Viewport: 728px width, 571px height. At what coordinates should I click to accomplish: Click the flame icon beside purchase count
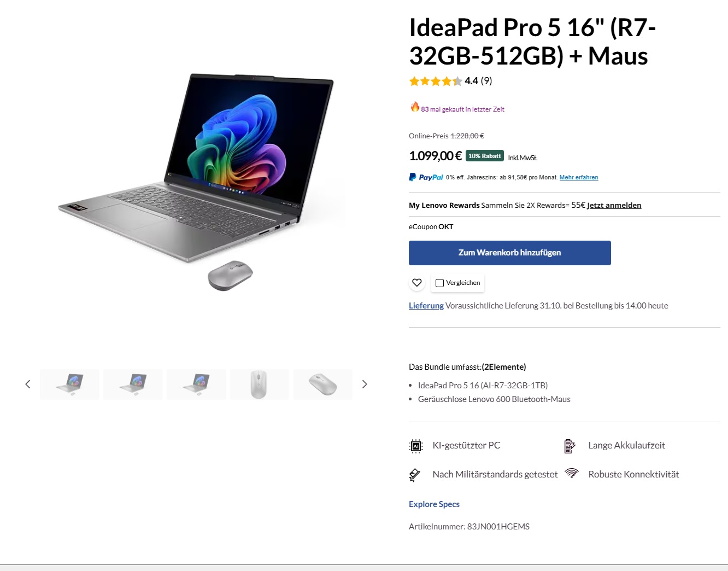click(415, 107)
